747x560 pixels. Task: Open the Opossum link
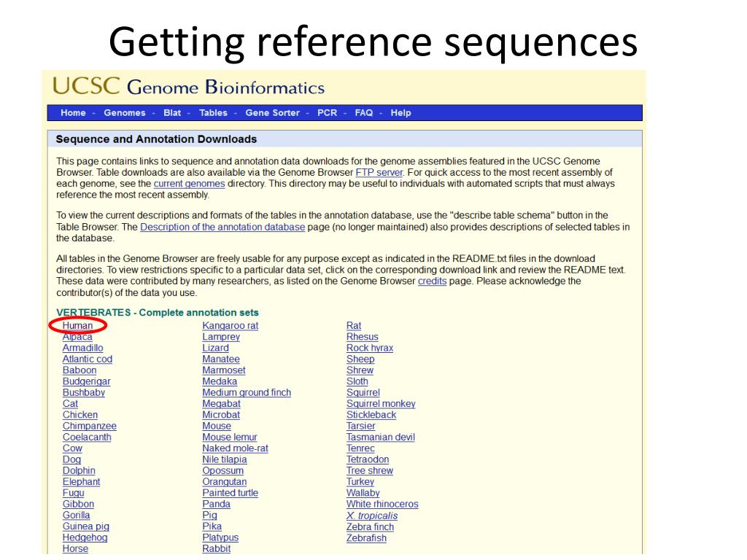coord(223,471)
